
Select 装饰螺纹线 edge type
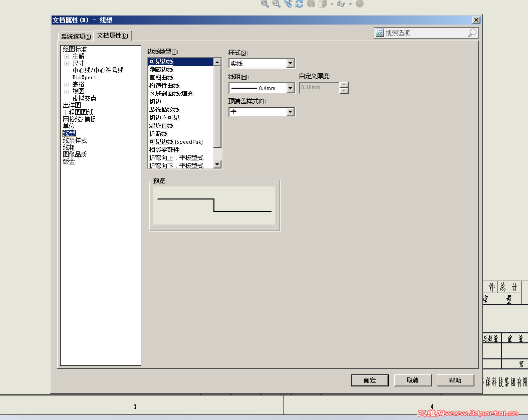(181, 110)
